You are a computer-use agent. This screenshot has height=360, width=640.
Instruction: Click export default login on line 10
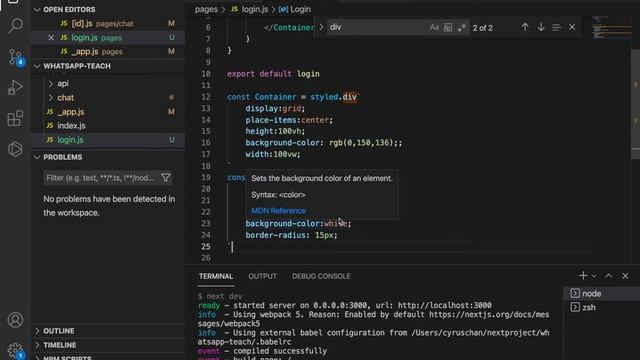coord(273,74)
